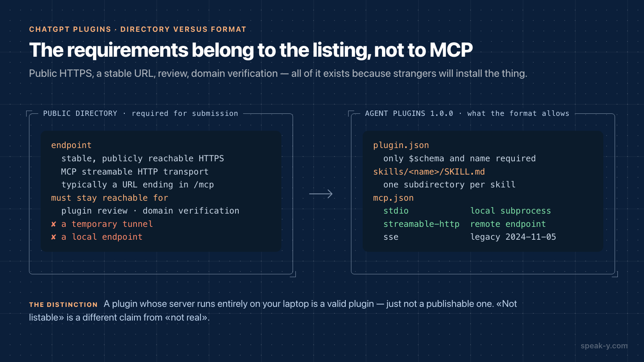This screenshot has width=644, height=362.
Task: Click the "sse" transport entry
Action: (x=391, y=237)
